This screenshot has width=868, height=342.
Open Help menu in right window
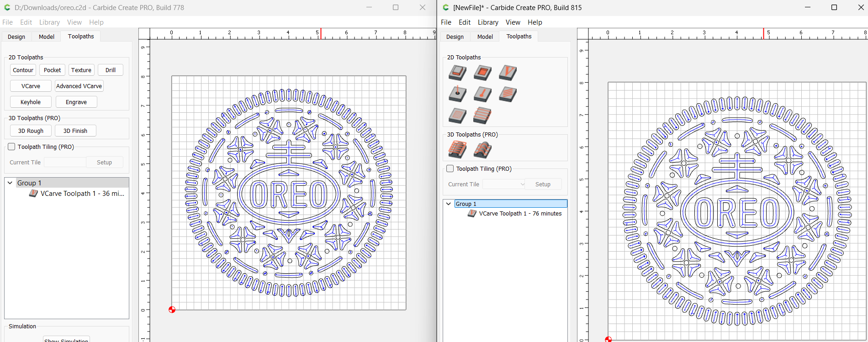click(x=535, y=22)
